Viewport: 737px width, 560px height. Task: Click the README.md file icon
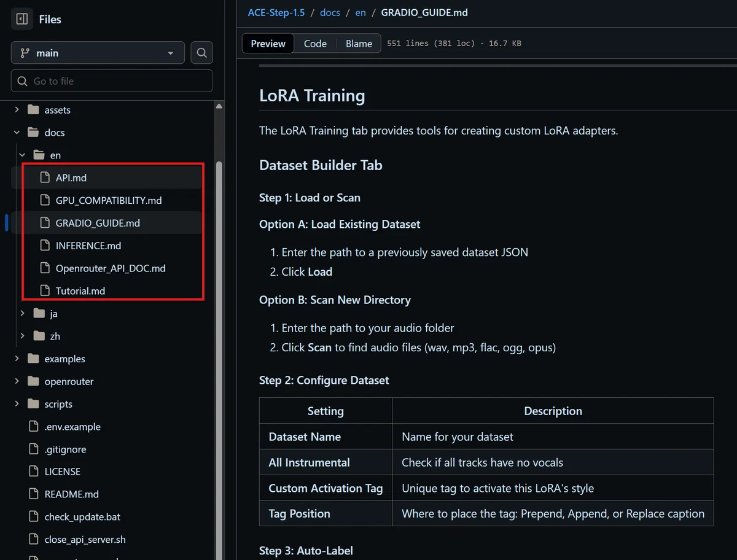(x=33, y=494)
